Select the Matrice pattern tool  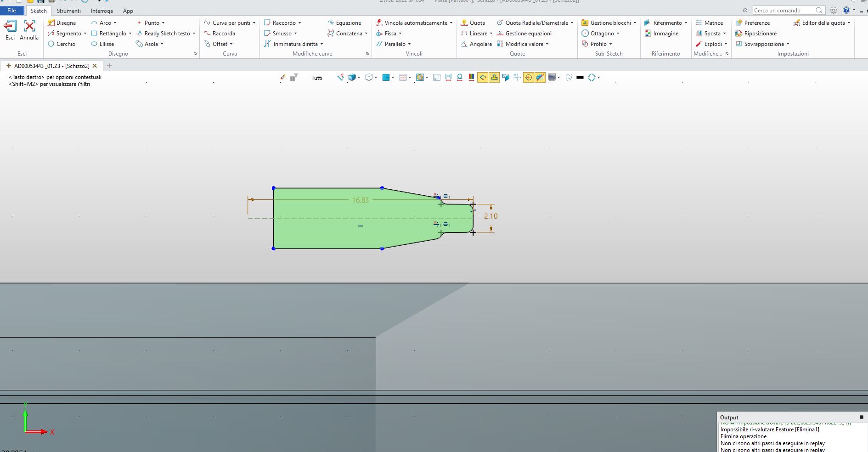709,23
